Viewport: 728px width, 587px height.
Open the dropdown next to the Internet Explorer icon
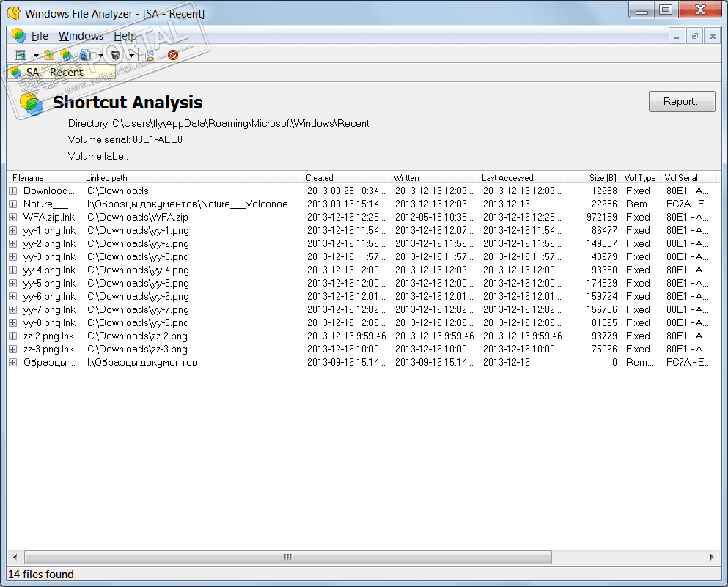point(100,56)
